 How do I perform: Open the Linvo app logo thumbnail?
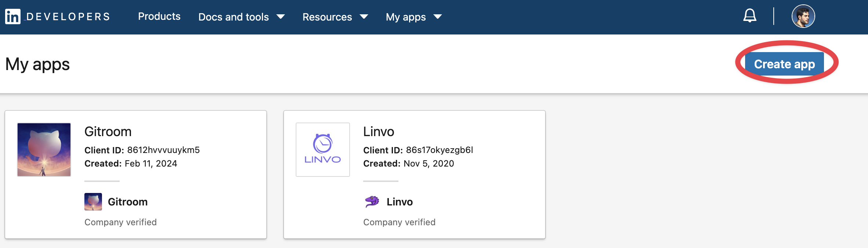click(x=323, y=150)
